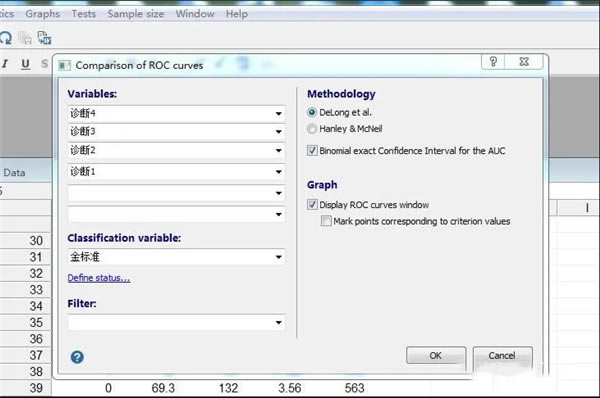Enable Mark points corresponding to criterion values
The height and width of the screenshot is (398, 600).
[x=326, y=221]
